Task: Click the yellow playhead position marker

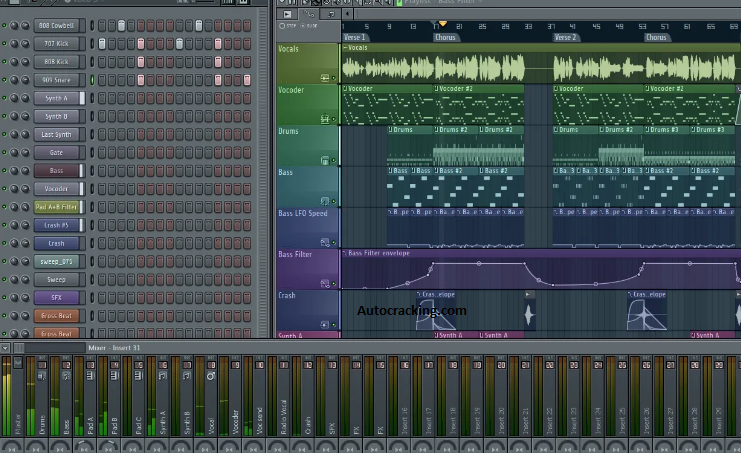Action: point(443,24)
